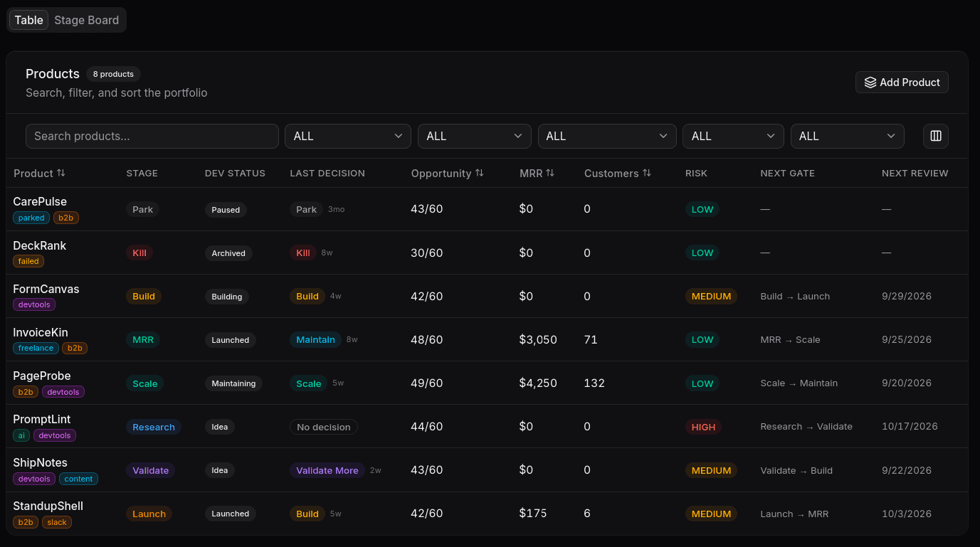
Task: Select the "freelance" tag under InvoiceKin
Action: pos(36,348)
